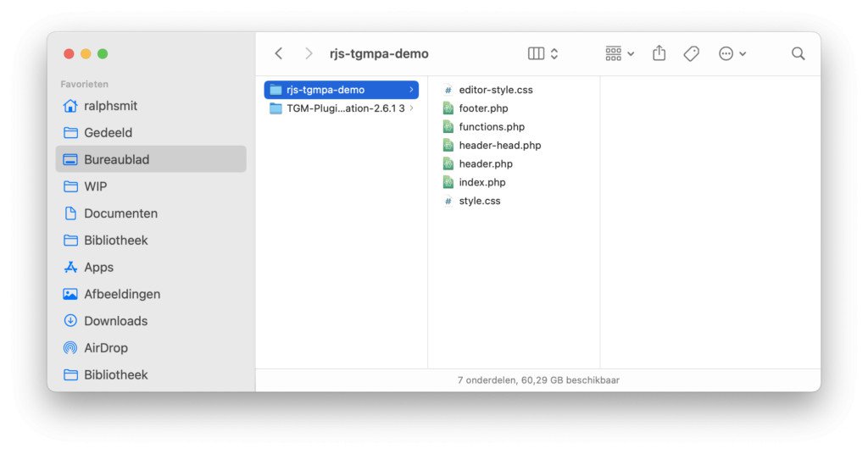
Task: Go forward with the right chevron
Action: 309,53
